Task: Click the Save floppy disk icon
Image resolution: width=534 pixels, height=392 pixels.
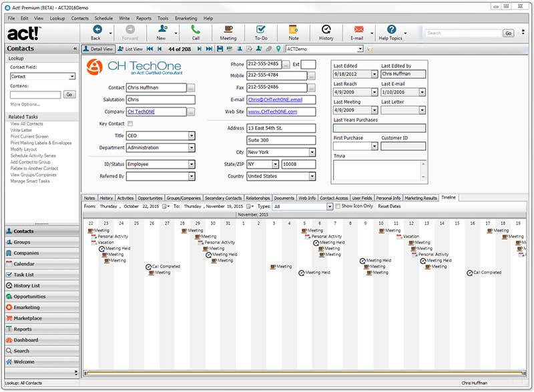Action: tap(220, 49)
